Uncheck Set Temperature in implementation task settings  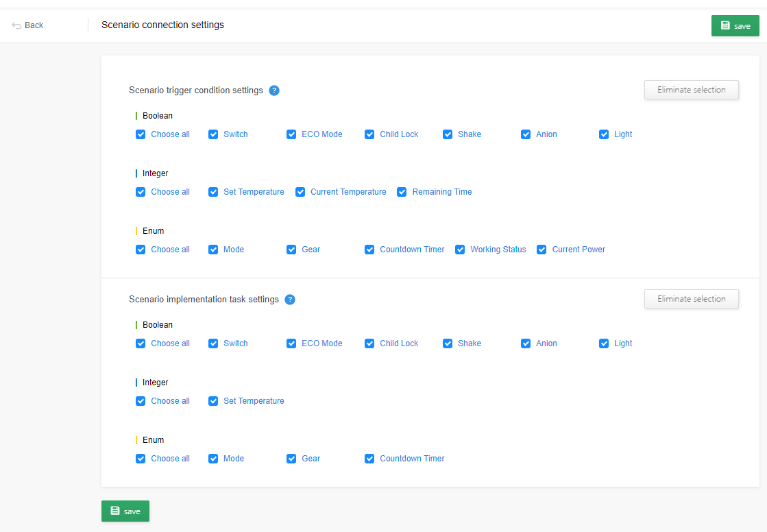point(212,401)
